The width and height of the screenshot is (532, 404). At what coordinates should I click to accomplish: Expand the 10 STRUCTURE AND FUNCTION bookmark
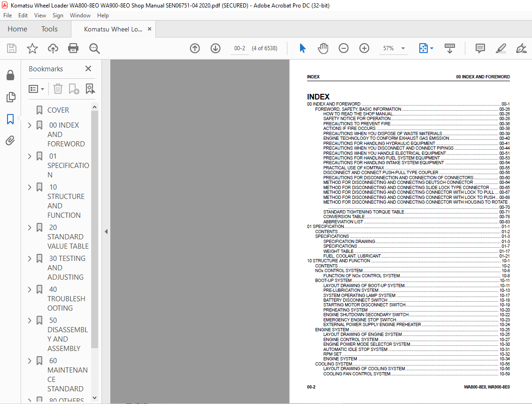(30, 187)
